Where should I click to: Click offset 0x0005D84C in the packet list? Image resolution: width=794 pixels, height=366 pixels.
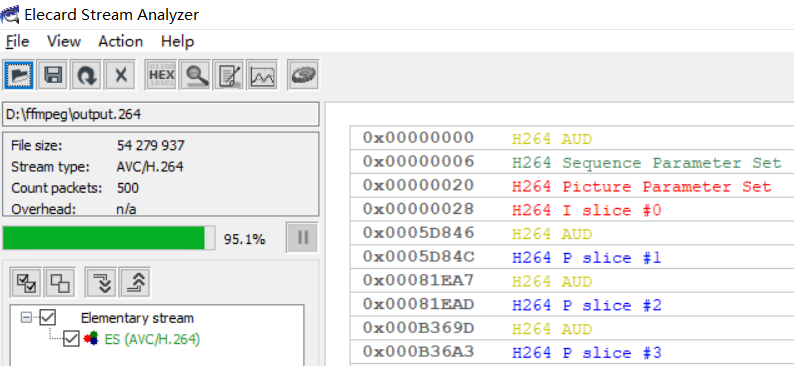click(x=418, y=257)
